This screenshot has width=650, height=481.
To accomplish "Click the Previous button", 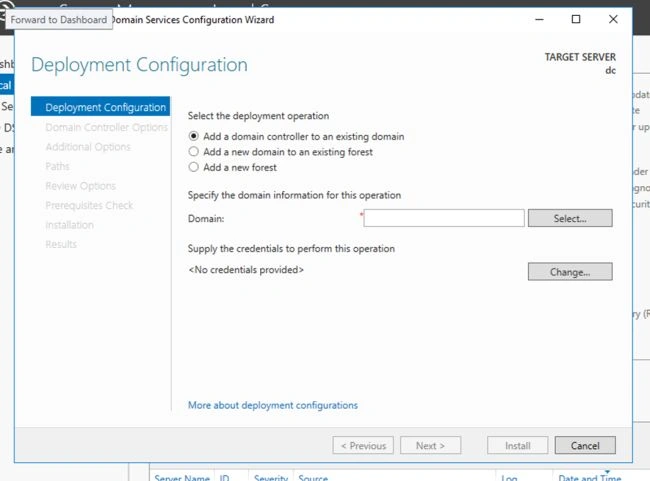I will click(x=363, y=445).
